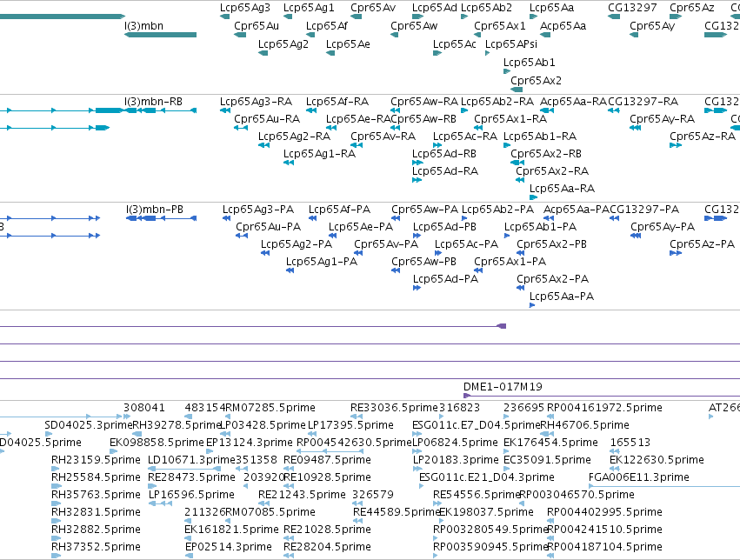Select EST RE33036.5prime
The width and height of the screenshot is (740, 560).
(394, 408)
